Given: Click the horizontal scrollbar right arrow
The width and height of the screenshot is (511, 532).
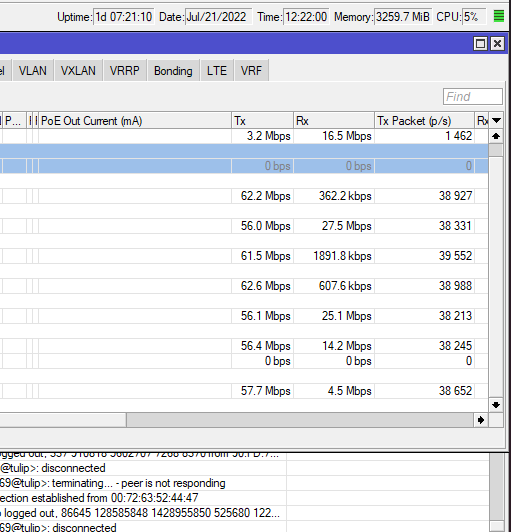Looking at the screenshot, I should (481, 420).
